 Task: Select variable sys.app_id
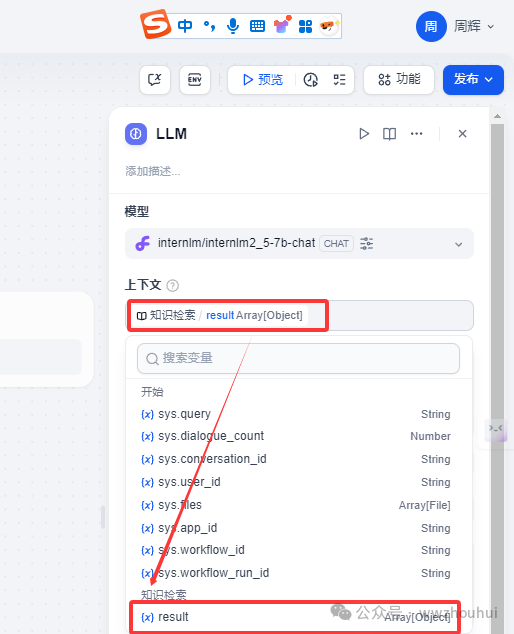tap(296, 528)
